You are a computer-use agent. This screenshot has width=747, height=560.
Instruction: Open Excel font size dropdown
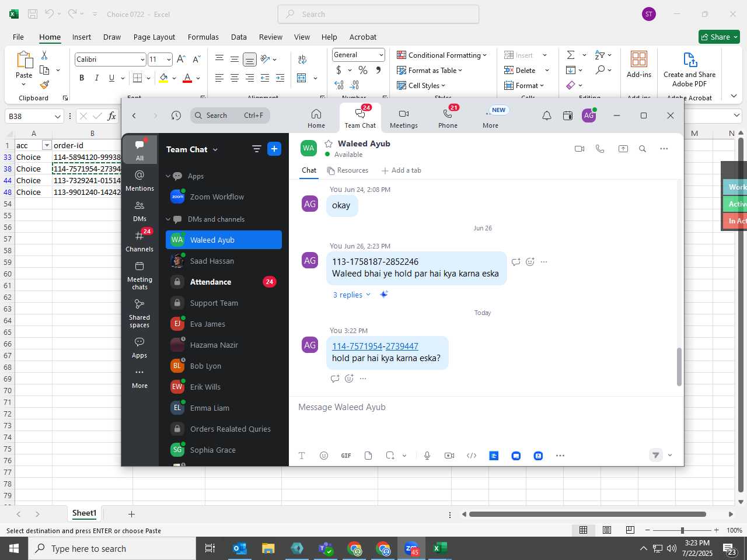pos(169,60)
